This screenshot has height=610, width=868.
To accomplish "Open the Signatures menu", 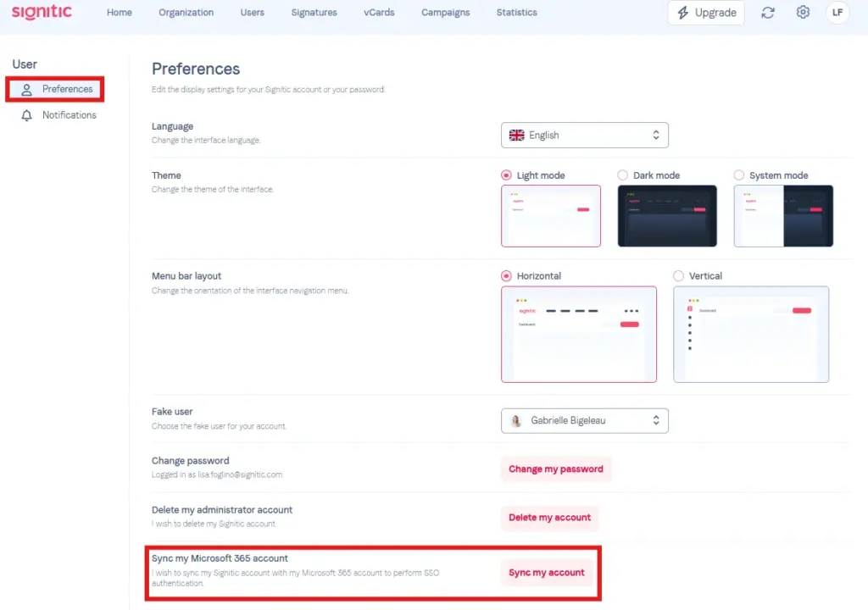I will point(314,12).
